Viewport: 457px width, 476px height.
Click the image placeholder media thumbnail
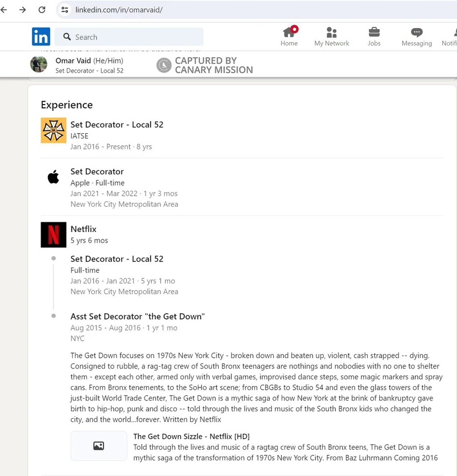pos(99,446)
